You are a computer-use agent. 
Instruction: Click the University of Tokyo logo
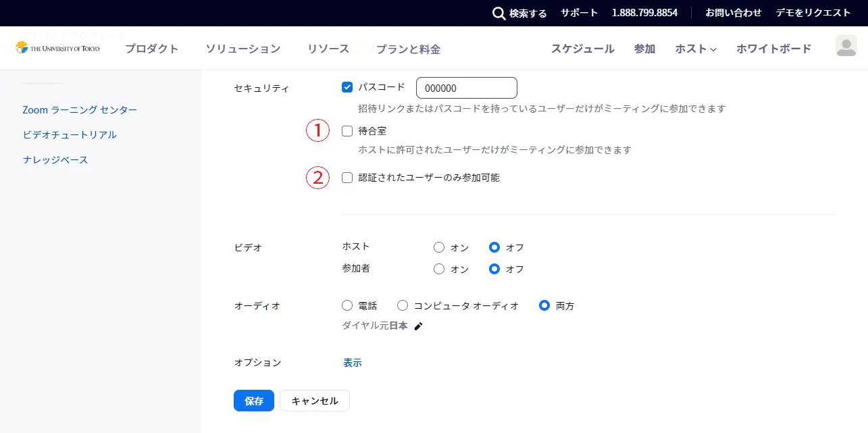pyautogui.click(x=57, y=48)
